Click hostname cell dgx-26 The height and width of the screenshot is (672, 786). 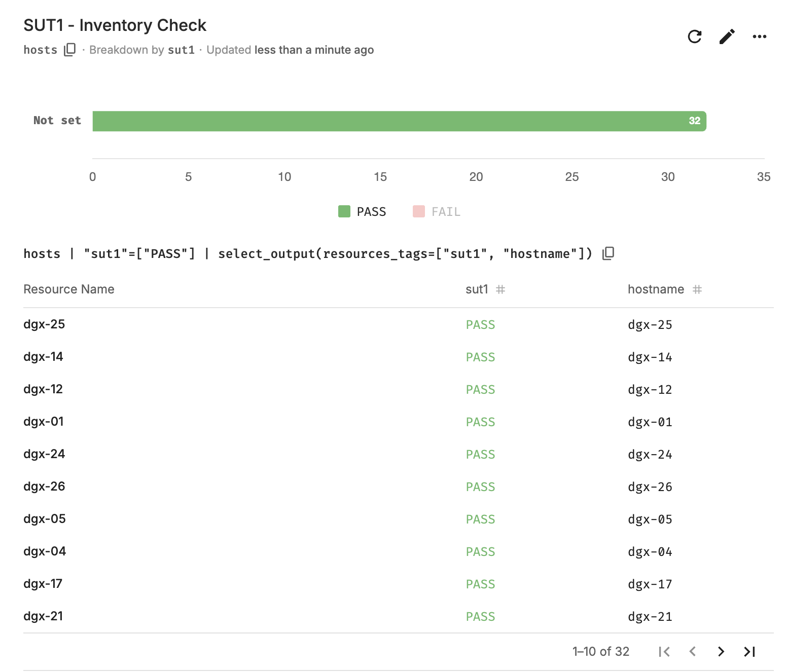pyautogui.click(x=650, y=487)
